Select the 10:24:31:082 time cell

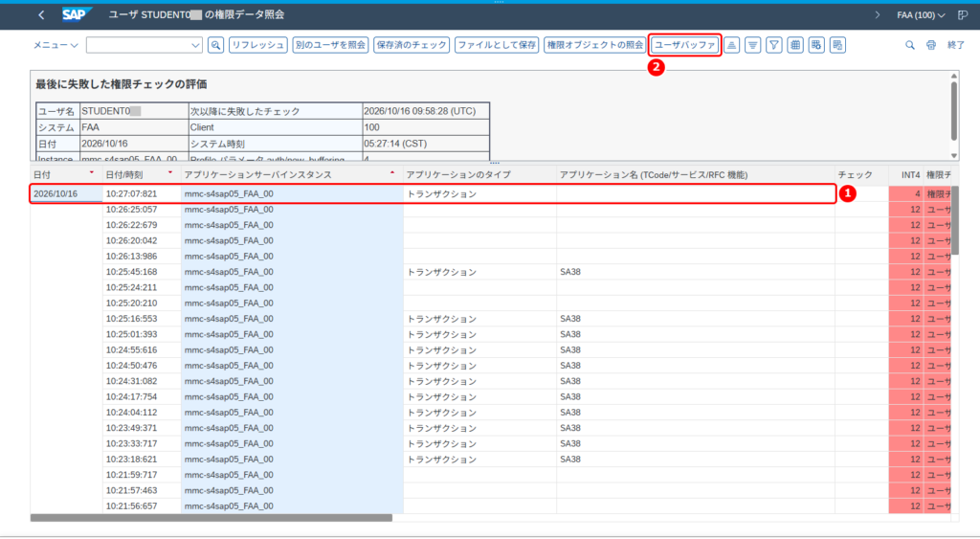click(x=142, y=381)
